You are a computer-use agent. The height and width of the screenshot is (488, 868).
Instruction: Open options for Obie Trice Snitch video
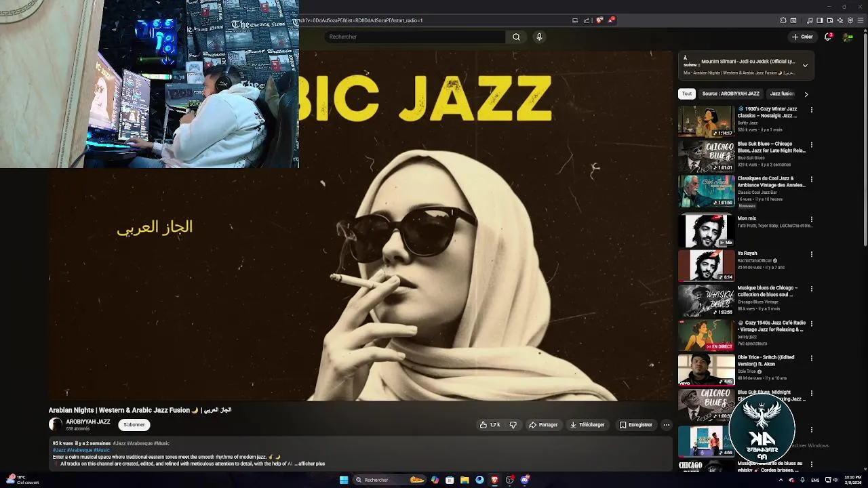[811, 358]
